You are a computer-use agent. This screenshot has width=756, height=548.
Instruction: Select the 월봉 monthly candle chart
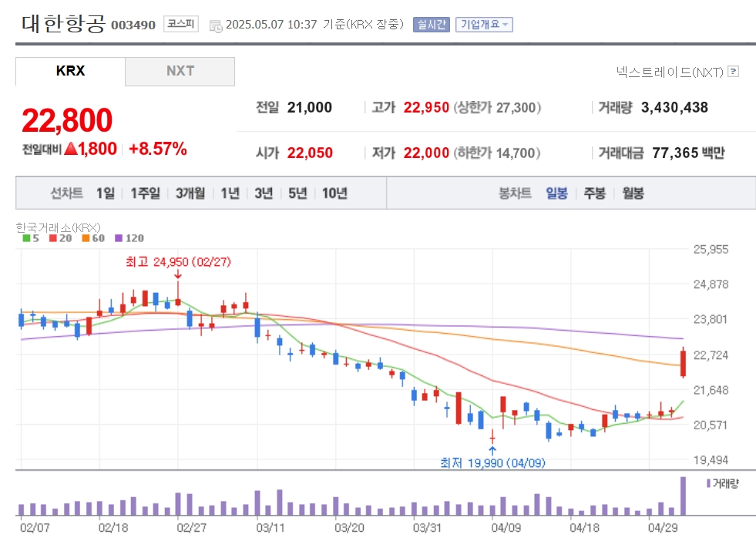pyautogui.click(x=633, y=193)
